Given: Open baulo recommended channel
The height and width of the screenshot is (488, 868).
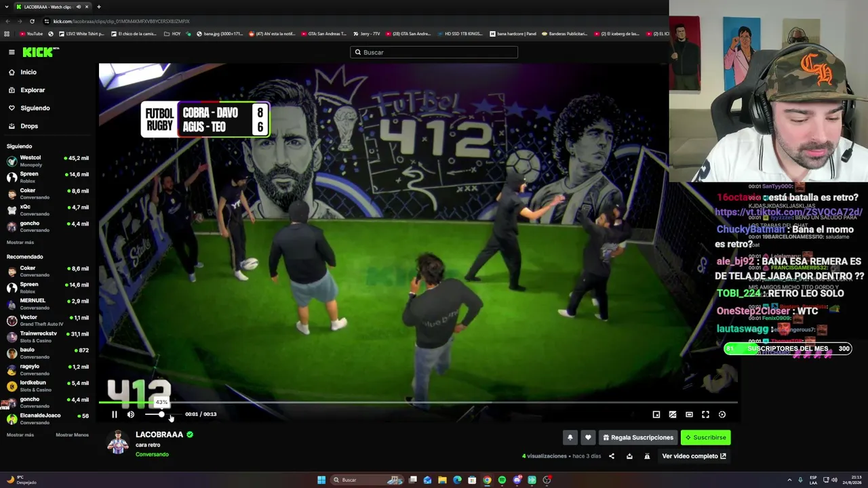Looking at the screenshot, I should pyautogui.click(x=47, y=353).
